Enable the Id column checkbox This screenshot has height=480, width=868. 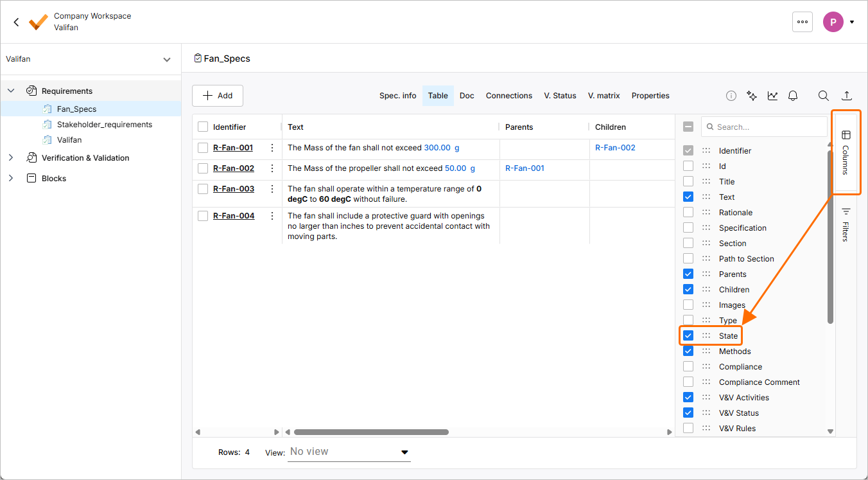tap(688, 166)
